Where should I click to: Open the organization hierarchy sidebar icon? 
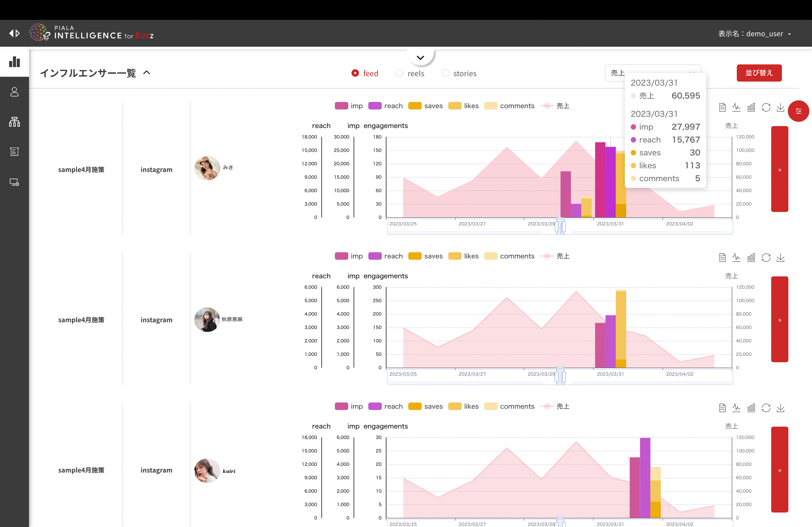[14, 122]
